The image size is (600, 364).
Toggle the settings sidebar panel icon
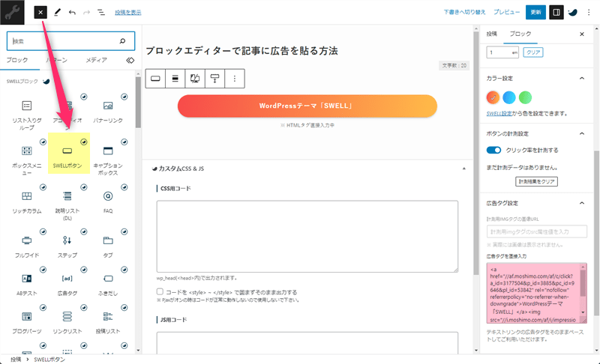pyautogui.click(x=556, y=12)
